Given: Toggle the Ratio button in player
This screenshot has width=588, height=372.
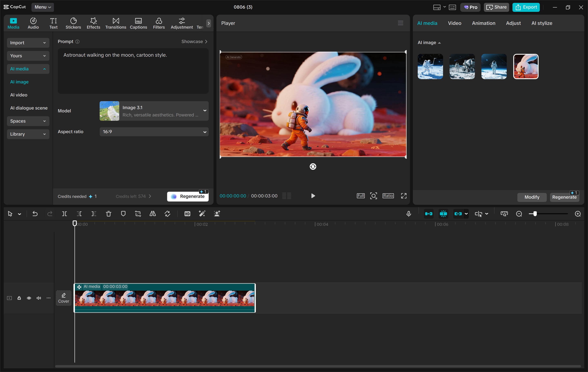Looking at the screenshot, I should 388,196.
